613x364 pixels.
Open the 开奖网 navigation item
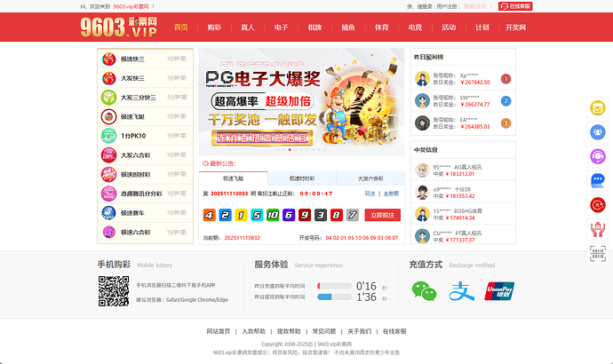pos(515,28)
